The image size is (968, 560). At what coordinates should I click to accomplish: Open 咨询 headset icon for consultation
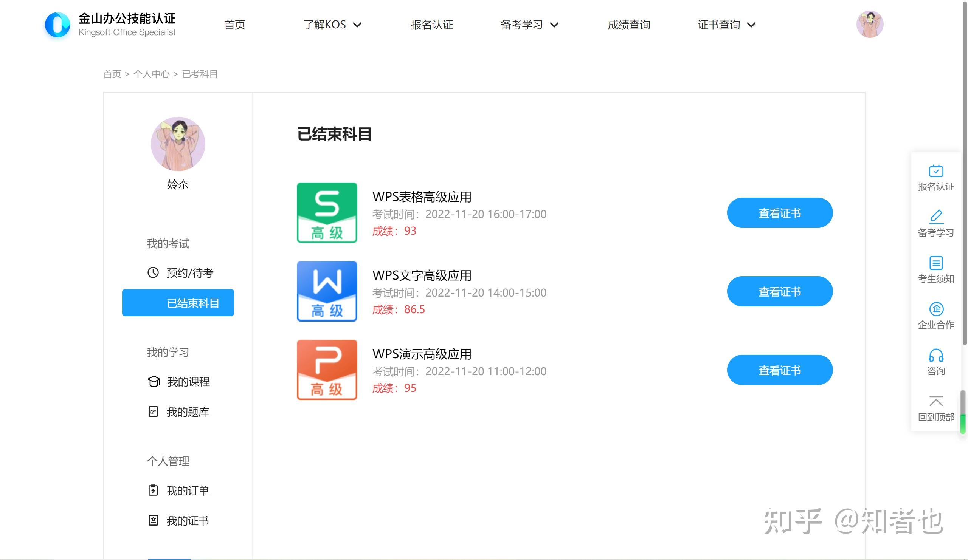coord(936,361)
